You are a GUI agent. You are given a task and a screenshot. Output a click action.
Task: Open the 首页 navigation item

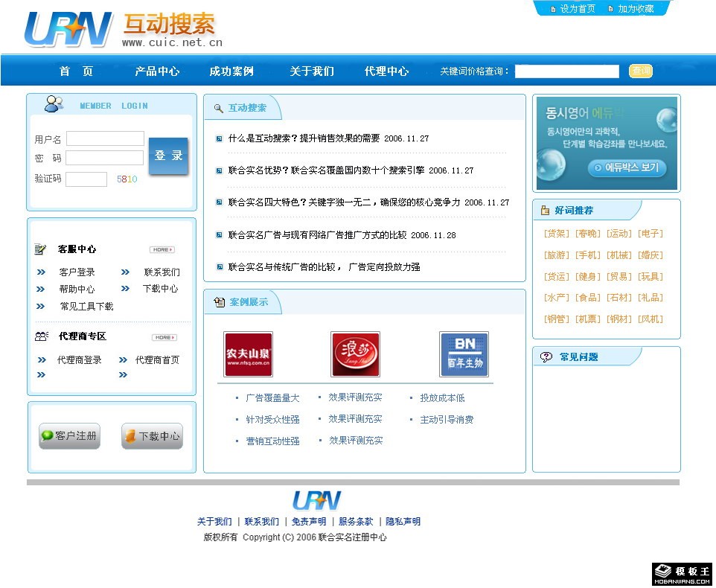tap(76, 71)
